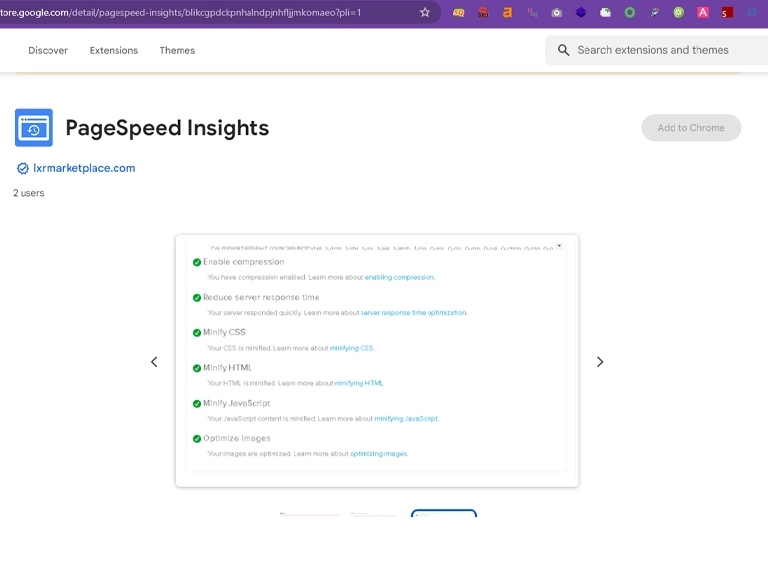The height and width of the screenshot is (569, 768).
Task: Open the SQ extension icon in the toolbar
Action: (458, 13)
